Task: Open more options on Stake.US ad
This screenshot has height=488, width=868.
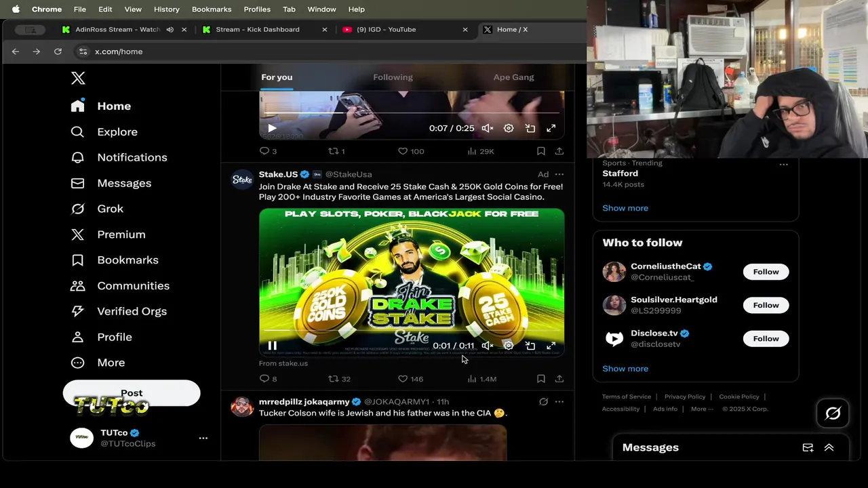Action: [559, 174]
